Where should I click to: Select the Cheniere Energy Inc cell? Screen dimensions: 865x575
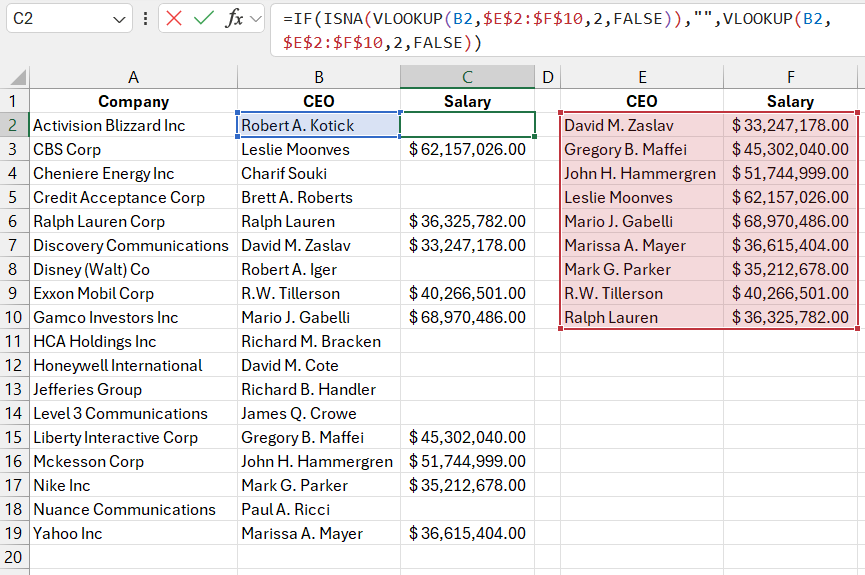point(133,173)
